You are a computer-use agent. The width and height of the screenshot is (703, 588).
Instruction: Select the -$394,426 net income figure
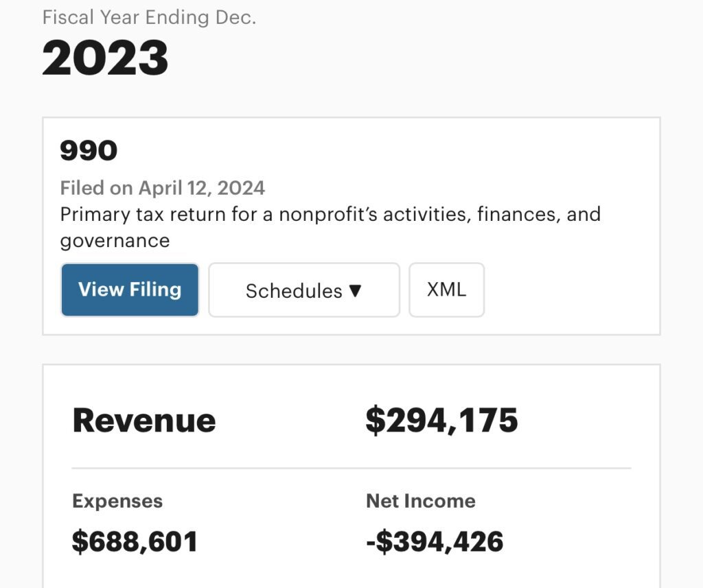[x=435, y=541]
